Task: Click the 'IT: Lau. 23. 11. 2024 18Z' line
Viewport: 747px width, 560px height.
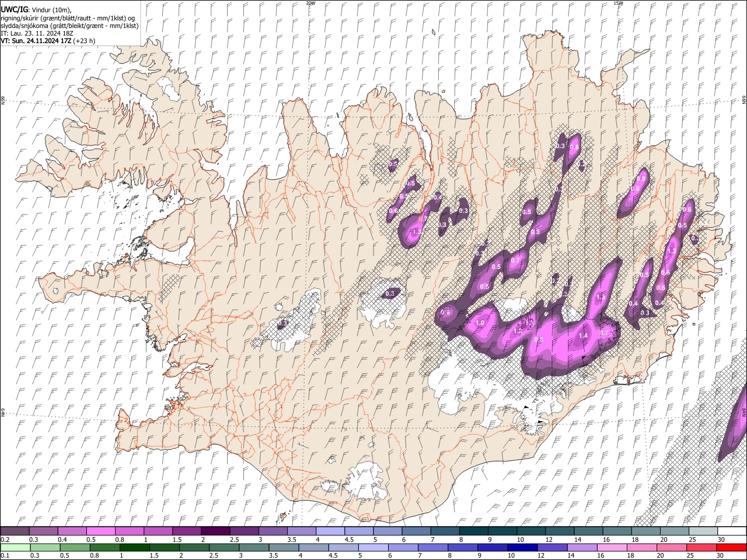Action: [36, 33]
